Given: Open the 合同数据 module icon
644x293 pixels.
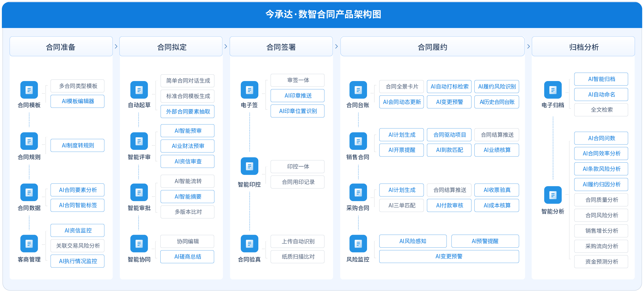Looking at the screenshot, I should (29, 192).
